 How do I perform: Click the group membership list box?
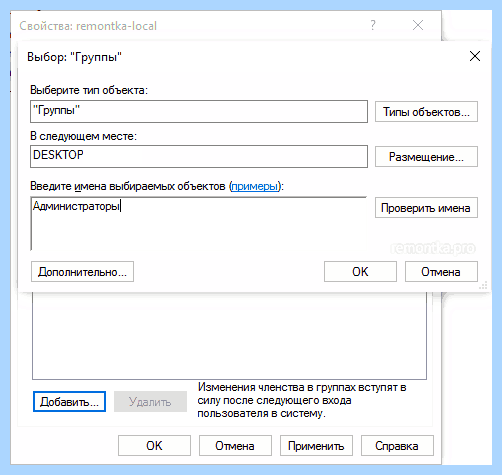[x=229, y=336]
